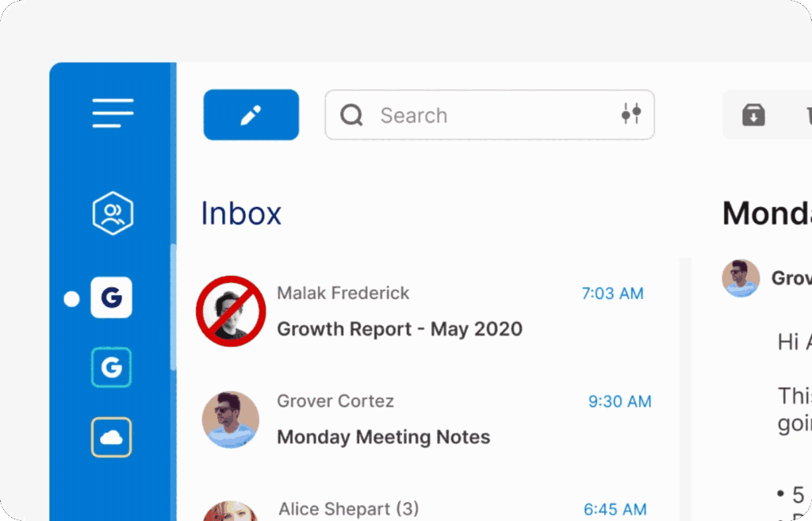Open Monday Meeting Notes from Grover Cortez
Viewport: 812px width, 521px height.
click(x=383, y=436)
